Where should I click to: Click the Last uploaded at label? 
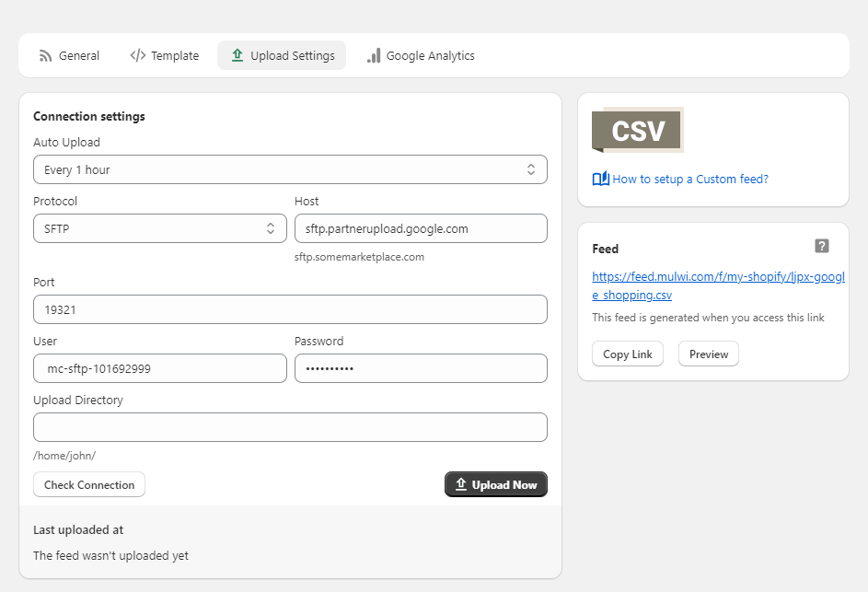[x=78, y=530]
